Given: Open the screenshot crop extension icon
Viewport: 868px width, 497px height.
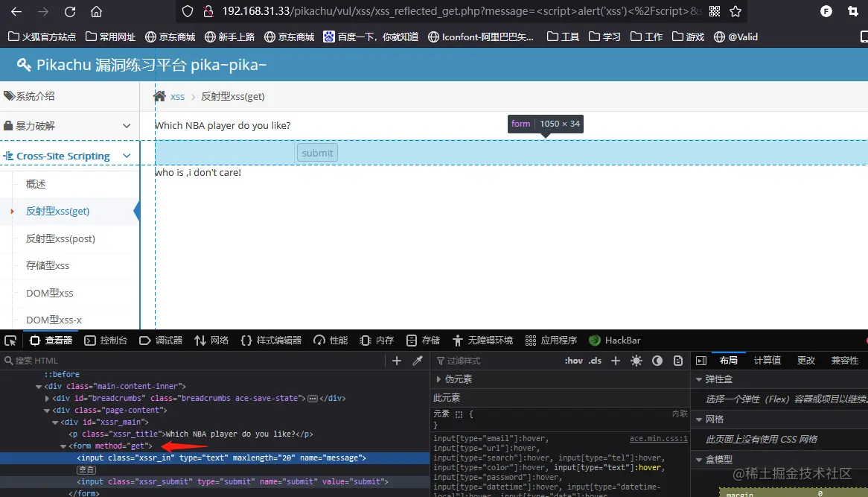Looking at the screenshot, I should pyautogui.click(x=853, y=12).
